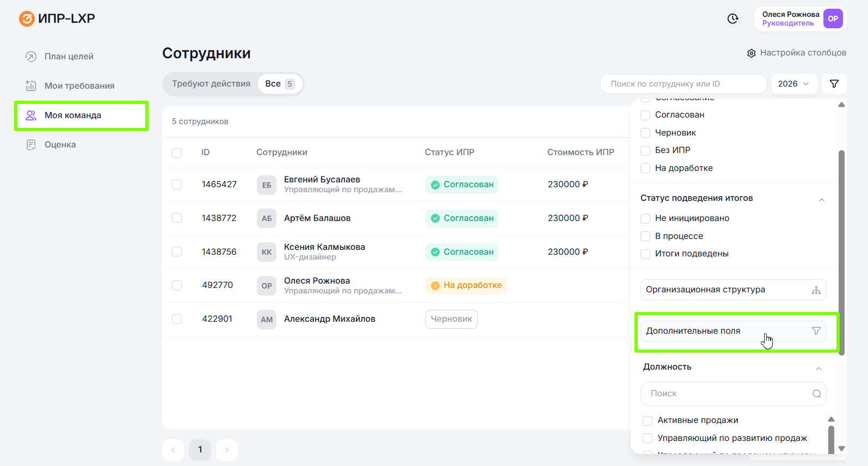Click the history clock icon in header
The width and height of the screenshot is (868, 466).
point(733,19)
